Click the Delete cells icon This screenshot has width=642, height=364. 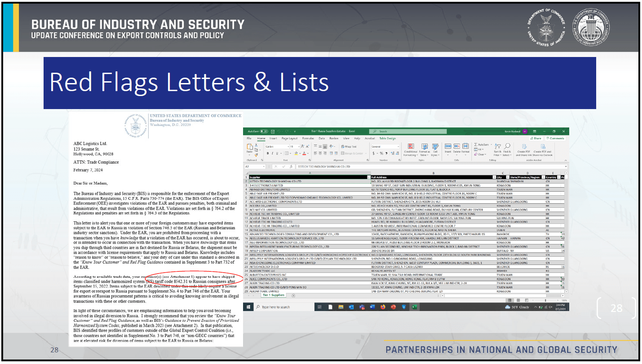click(457, 146)
